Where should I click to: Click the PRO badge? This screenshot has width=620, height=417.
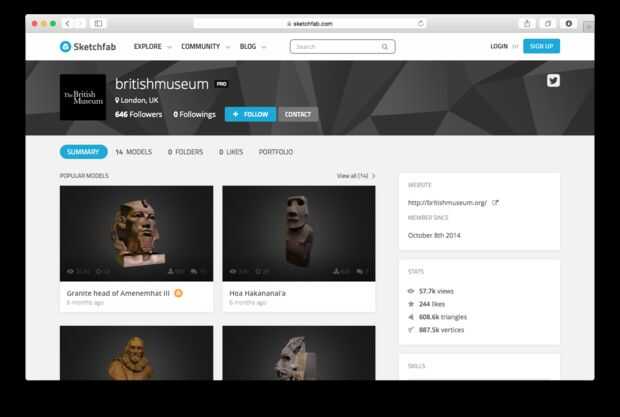(x=221, y=84)
